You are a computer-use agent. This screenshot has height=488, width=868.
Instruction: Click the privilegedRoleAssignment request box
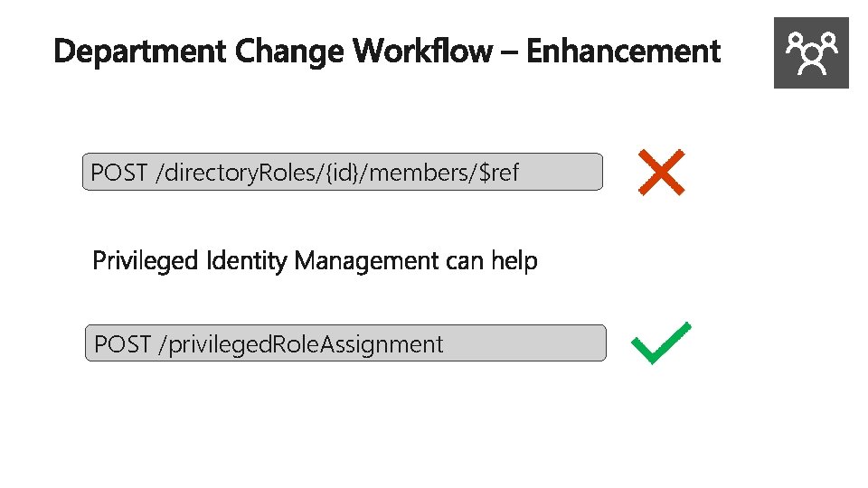344,343
